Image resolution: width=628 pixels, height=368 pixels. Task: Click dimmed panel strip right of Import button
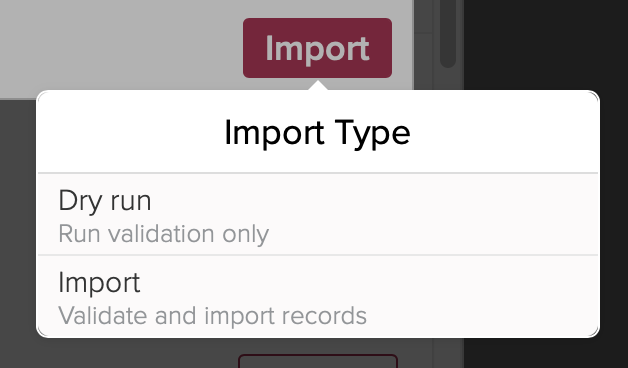pos(423,44)
